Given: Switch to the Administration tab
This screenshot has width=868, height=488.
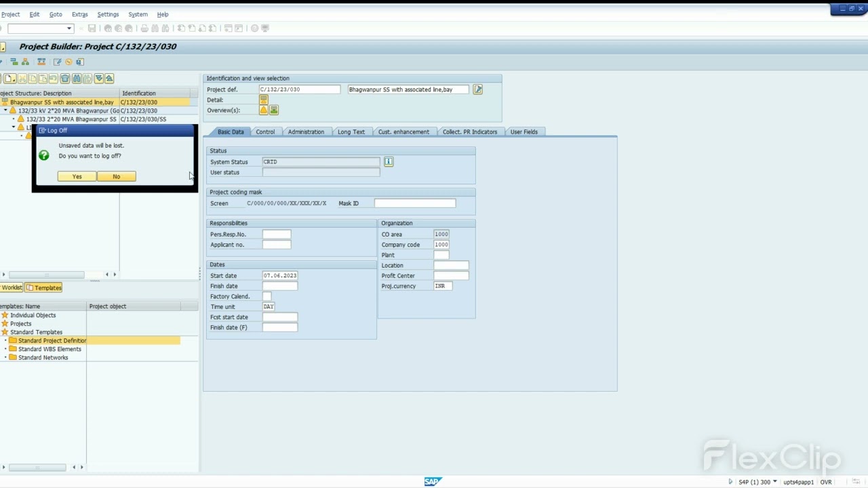Looking at the screenshot, I should (x=306, y=131).
